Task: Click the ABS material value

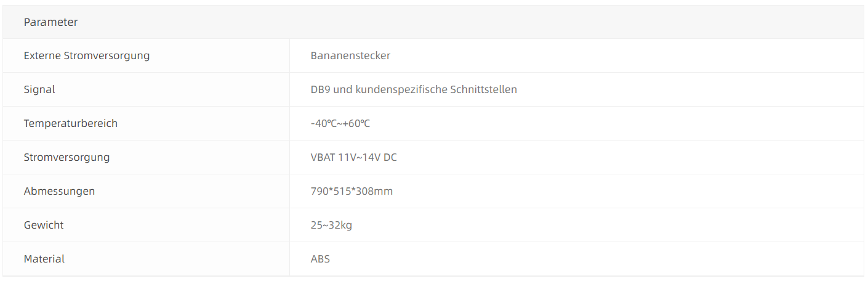Action: [x=320, y=259]
